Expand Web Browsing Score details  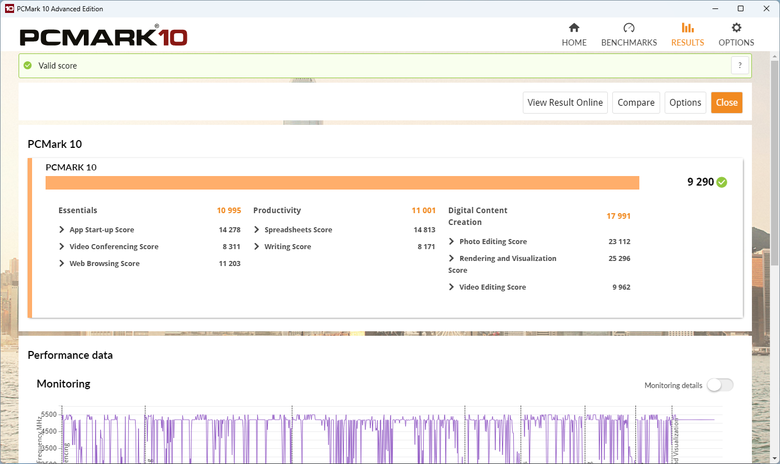click(x=62, y=263)
